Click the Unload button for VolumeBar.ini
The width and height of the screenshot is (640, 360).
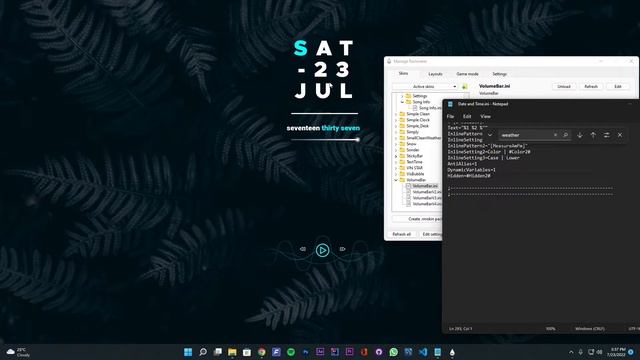564,87
